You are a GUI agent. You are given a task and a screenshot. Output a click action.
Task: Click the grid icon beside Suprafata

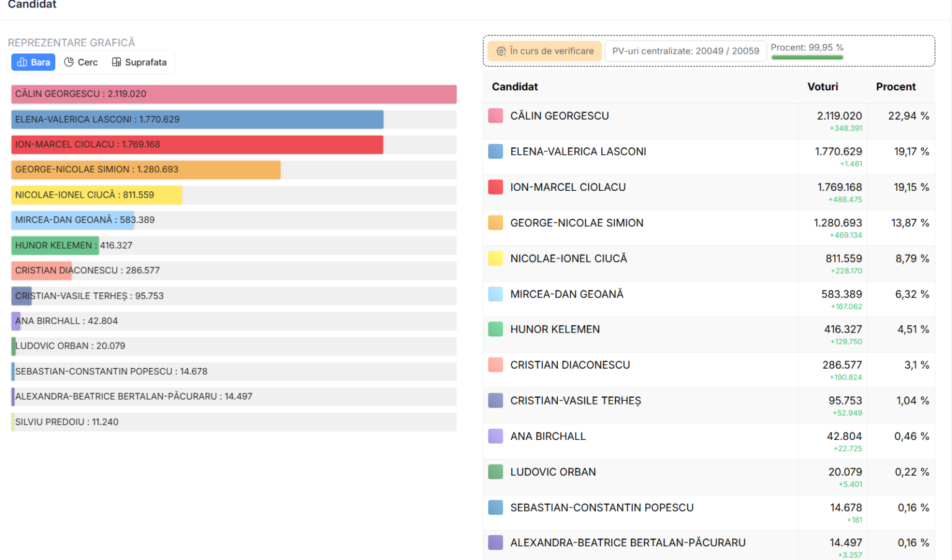click(x=117, y=62)
